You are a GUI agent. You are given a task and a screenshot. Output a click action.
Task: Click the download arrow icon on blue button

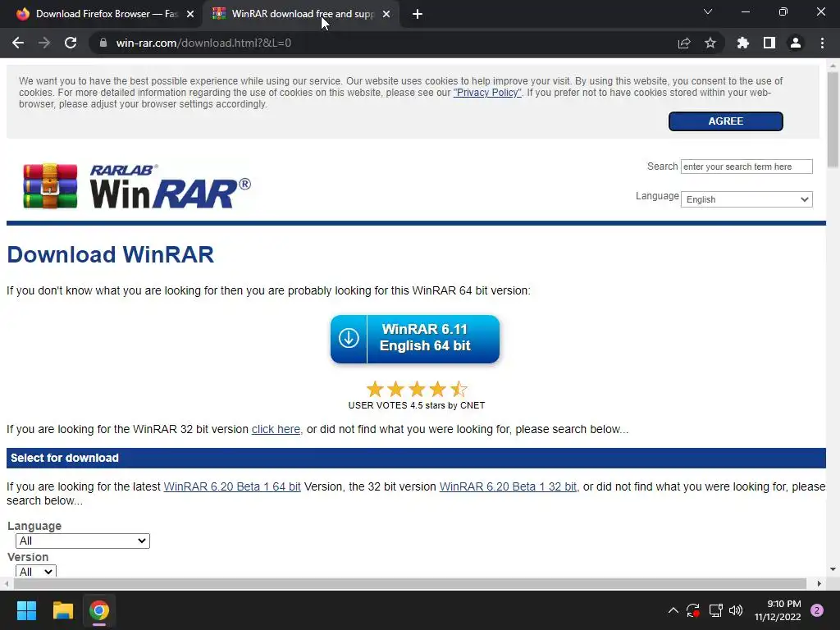(x=348, y=339)
